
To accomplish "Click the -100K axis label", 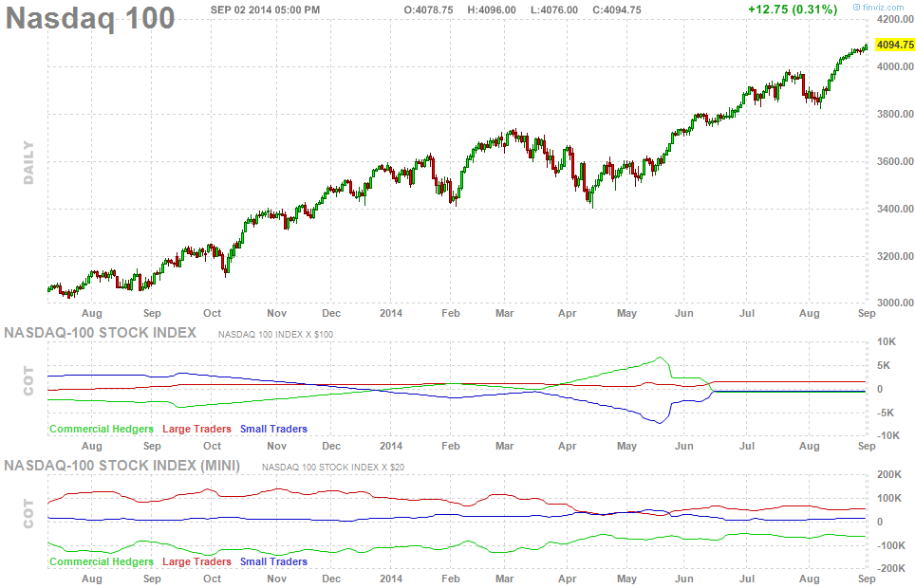I will (x=890, y=545).
